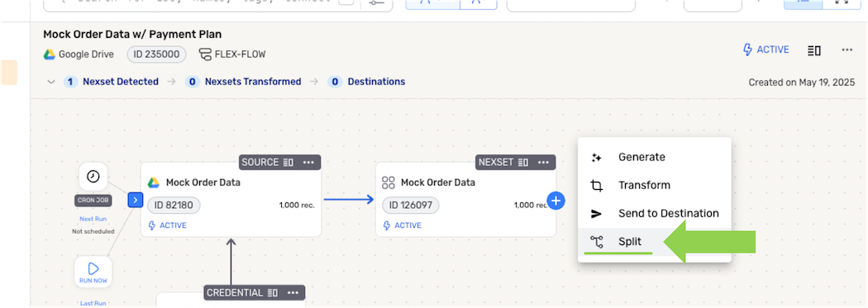868x308 pixels.
Task: Click the Google Drive icon in the source node
Action: [x=153, y=182]
